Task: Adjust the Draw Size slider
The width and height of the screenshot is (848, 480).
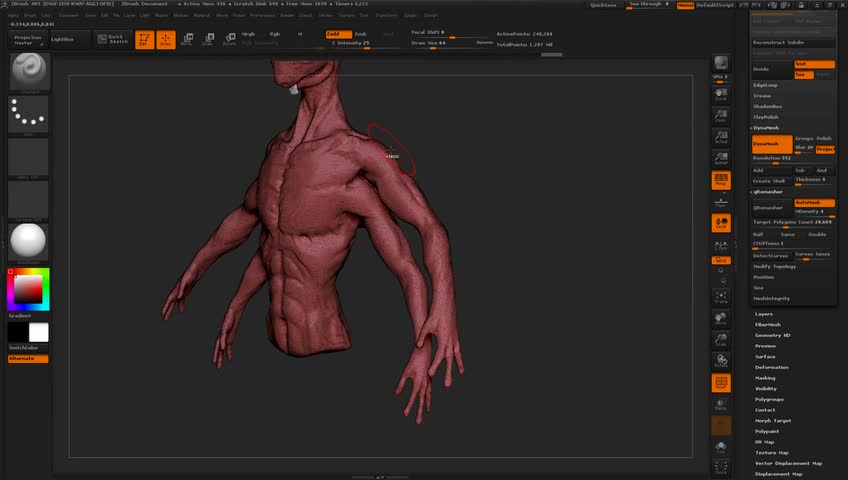Action: pyautogui.click(x=443, y=43)
